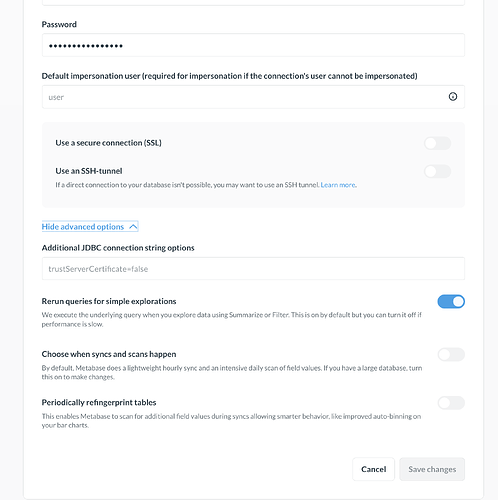Focus the Password input field
Viewport: 498px width, 500px height.
click(253, 45)
